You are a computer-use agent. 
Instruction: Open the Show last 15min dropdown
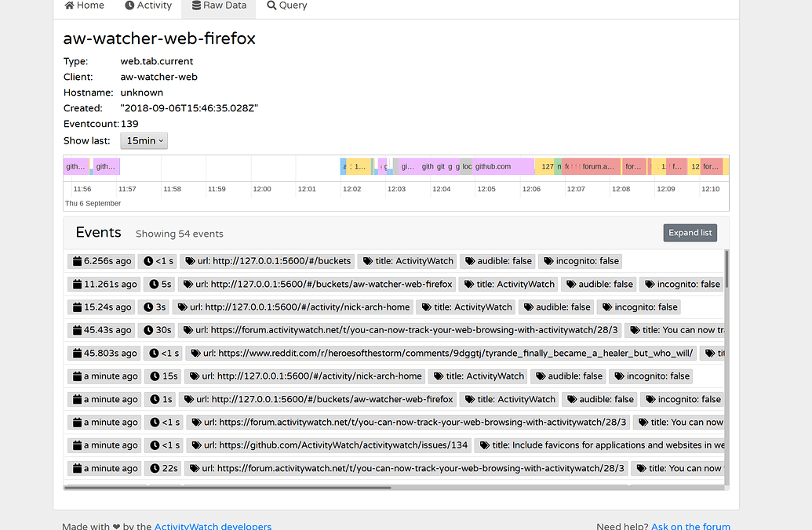click(144, 141)
